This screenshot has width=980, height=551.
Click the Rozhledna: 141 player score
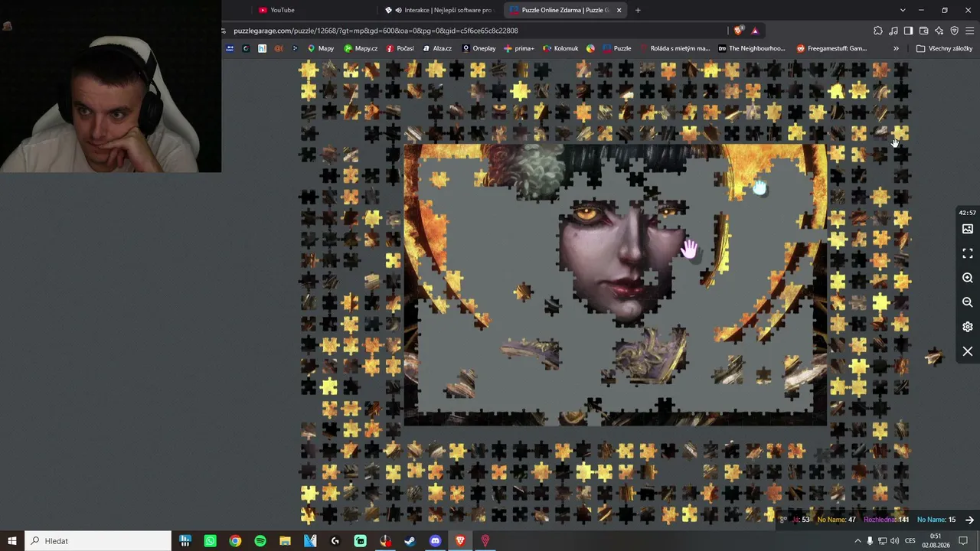coord(886,520)
